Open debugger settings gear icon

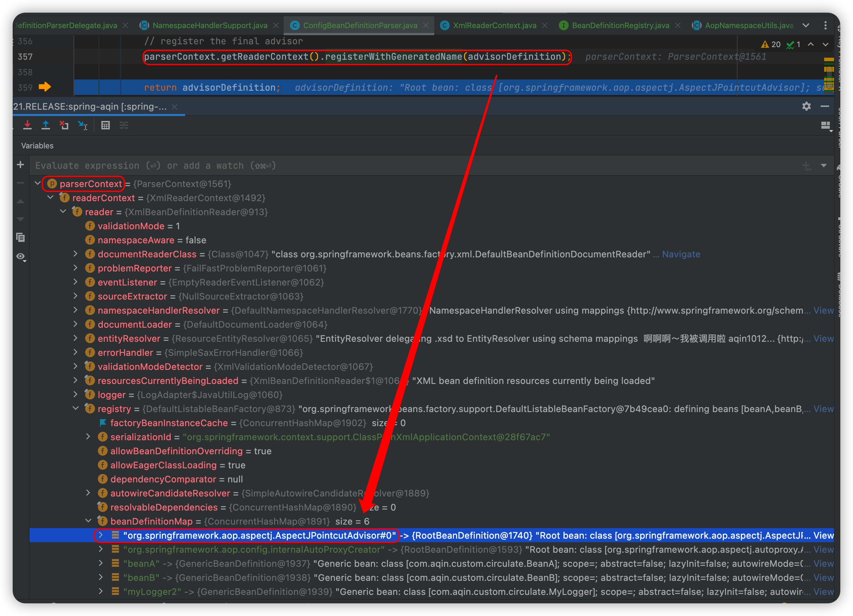pos(806,107)
